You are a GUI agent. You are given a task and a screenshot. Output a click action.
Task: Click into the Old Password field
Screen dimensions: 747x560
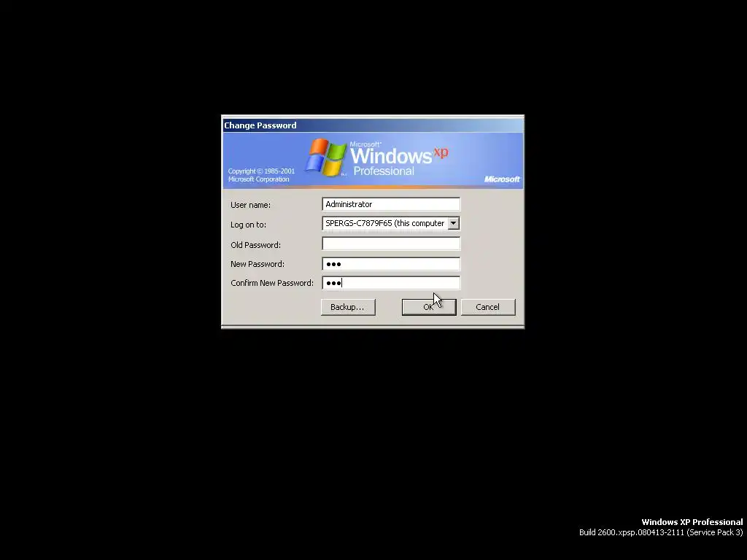point(391,244)
